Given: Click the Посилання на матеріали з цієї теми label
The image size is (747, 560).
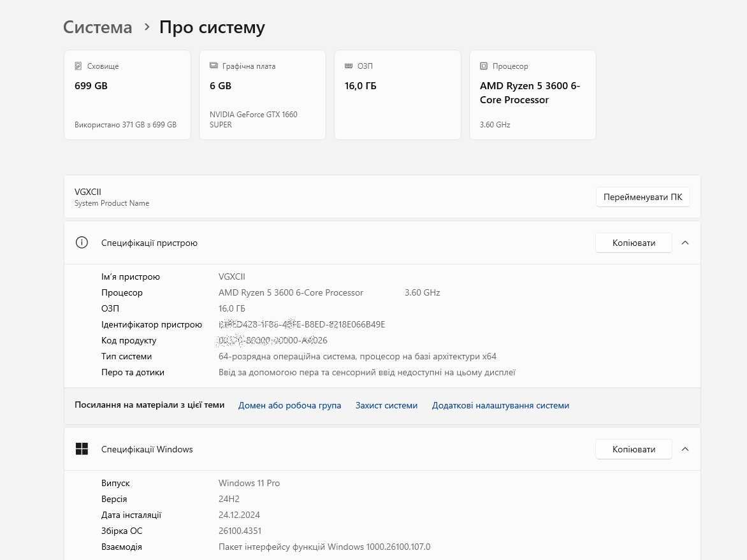Looking at the screenshot, I should 149,405.
